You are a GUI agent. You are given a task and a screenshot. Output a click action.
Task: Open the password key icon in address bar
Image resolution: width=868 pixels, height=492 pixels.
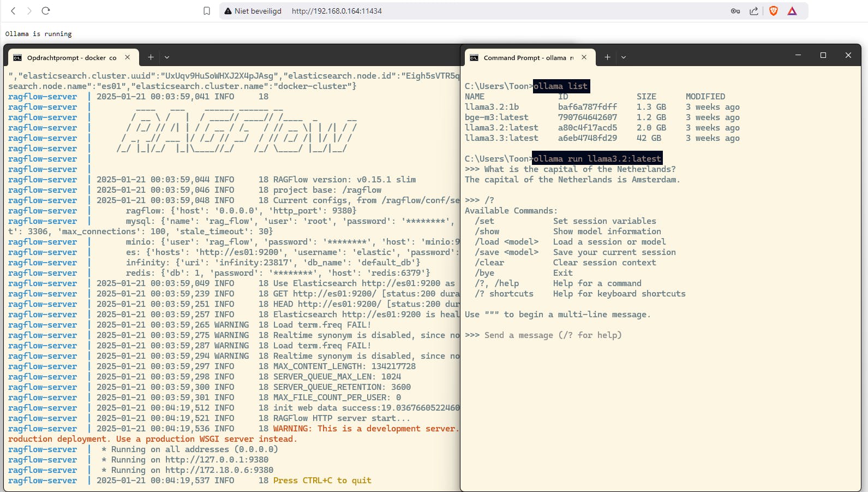click(x=735, y=11)
